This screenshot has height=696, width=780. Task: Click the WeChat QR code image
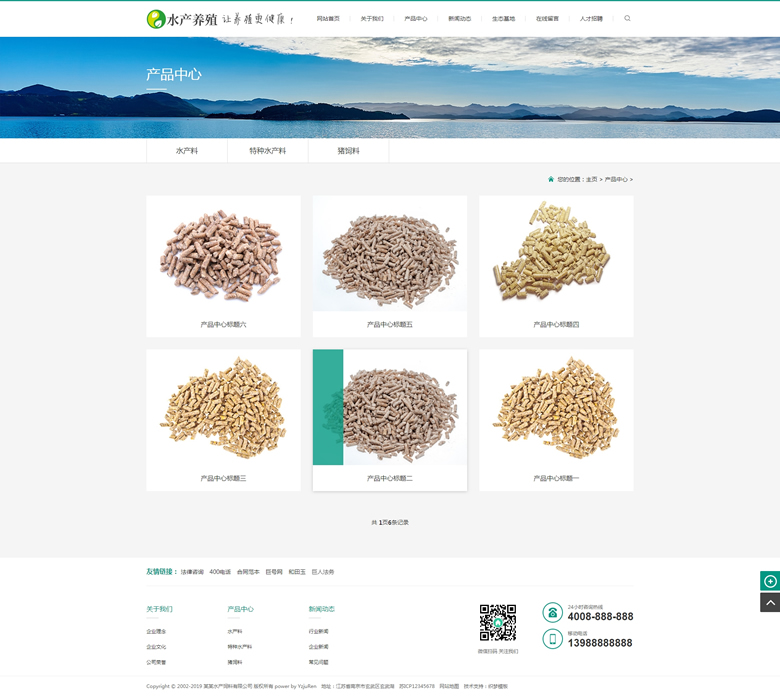497,622
